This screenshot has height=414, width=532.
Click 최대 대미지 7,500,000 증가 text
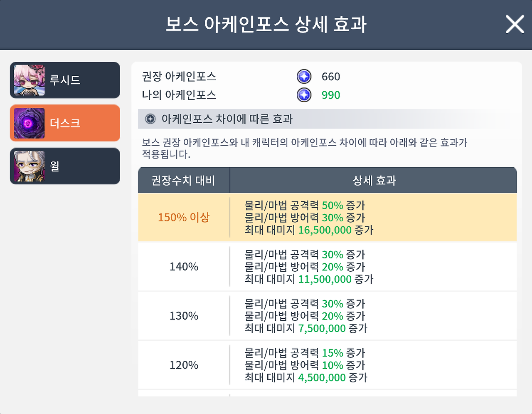[306, 328]
